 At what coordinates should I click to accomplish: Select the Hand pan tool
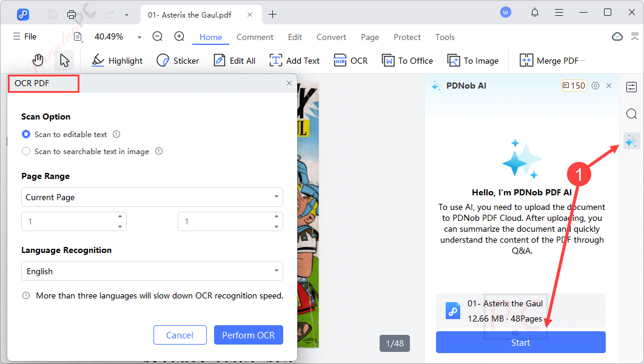click(38, 60)
